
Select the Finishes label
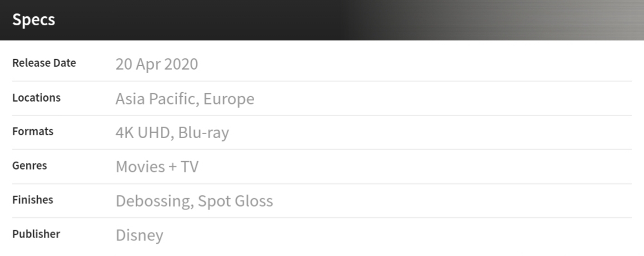(33, 199)
